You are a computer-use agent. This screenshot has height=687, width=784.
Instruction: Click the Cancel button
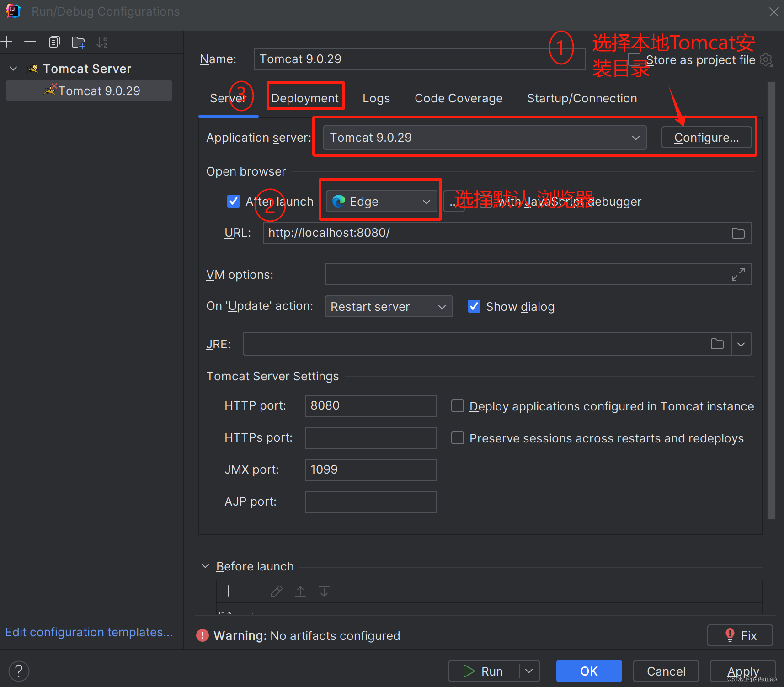tap(666, 671)
